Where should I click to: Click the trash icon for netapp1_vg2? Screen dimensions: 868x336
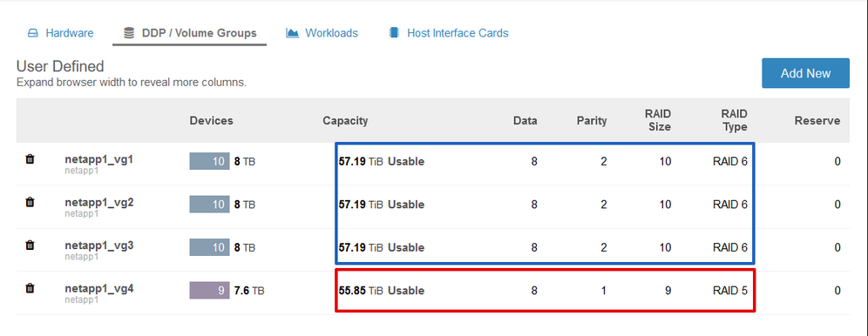[x=30, y=202]
